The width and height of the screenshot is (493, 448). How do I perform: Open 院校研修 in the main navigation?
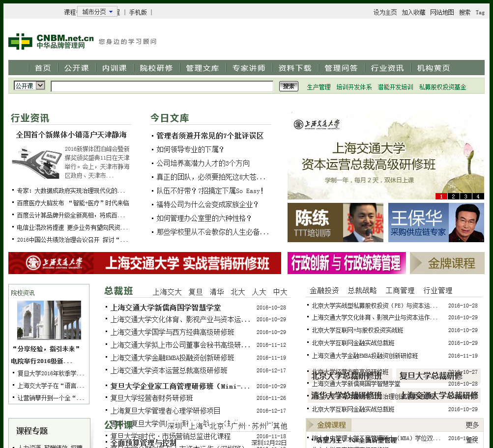tap(156, 68)
